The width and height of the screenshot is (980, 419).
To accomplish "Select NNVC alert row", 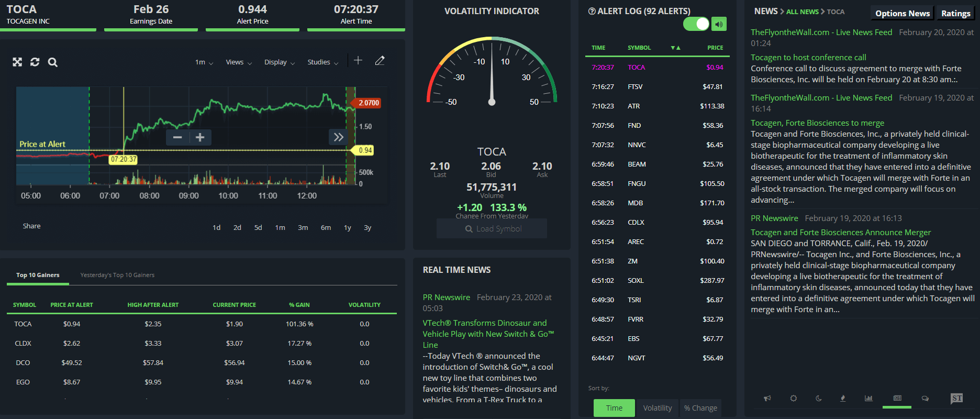I will coord(657,145).
